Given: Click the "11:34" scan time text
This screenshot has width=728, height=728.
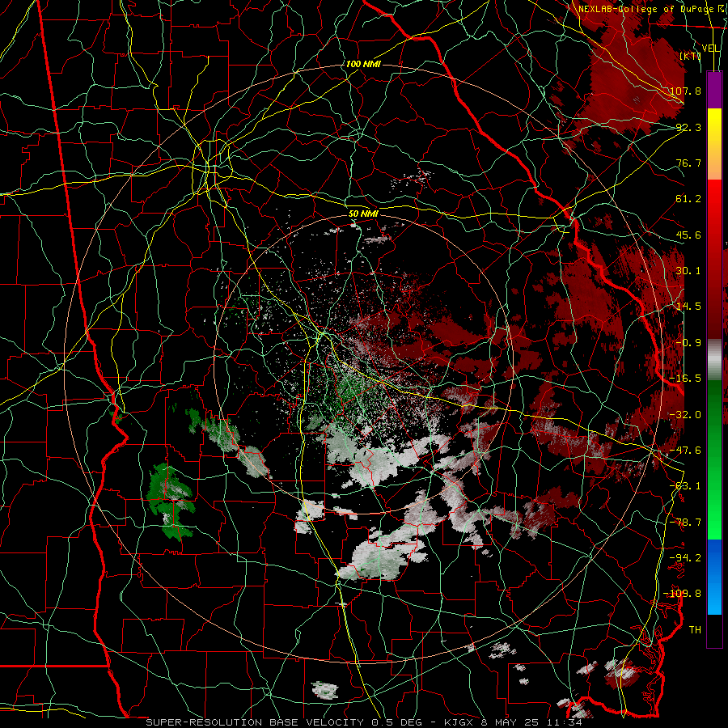Looking at the screenshot, I should click(564, 722).
